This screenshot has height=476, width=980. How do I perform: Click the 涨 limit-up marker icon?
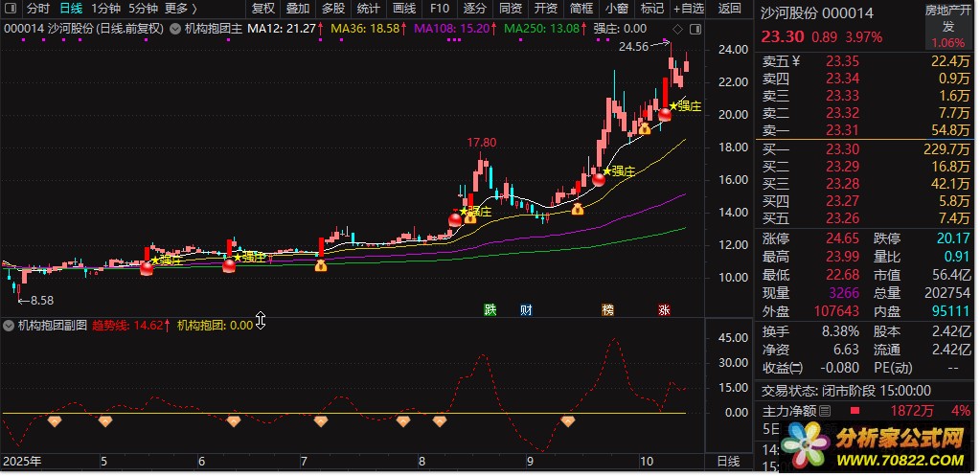click(664, 309)
